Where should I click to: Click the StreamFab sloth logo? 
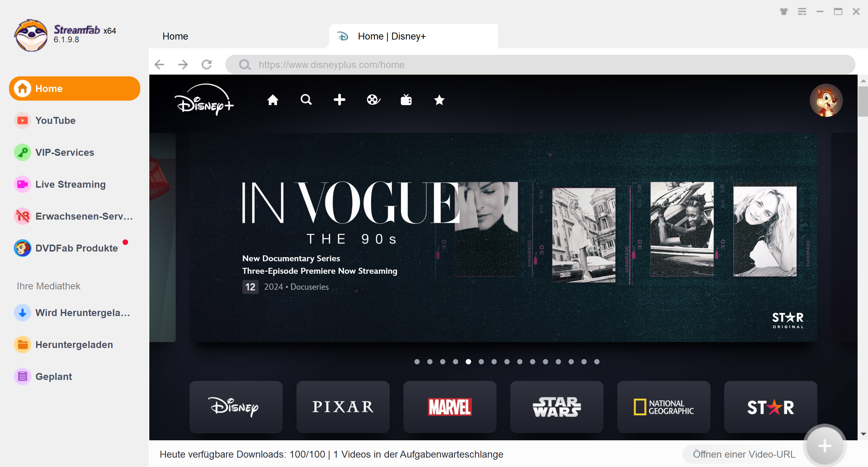(31, 35)
